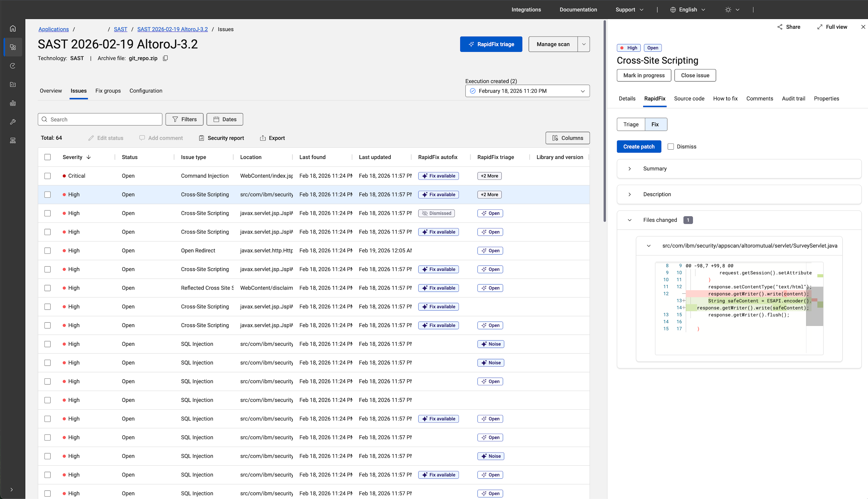Screen dimensions: 868x499
Task: Click the home icon in sidebar
Action: click(13, 28)
